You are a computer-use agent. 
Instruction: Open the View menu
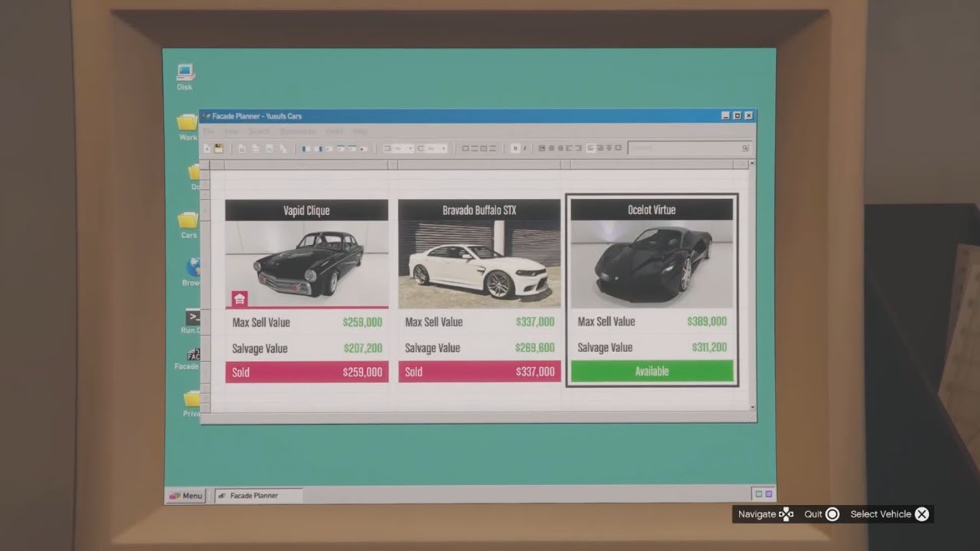[x=231, y=132]
